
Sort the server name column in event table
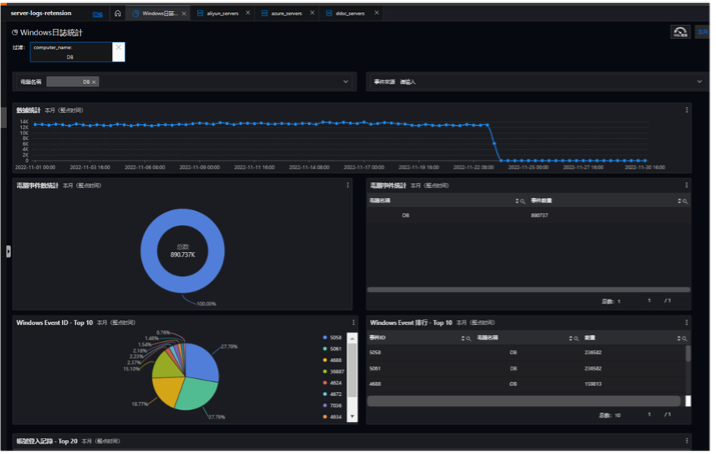517,201
